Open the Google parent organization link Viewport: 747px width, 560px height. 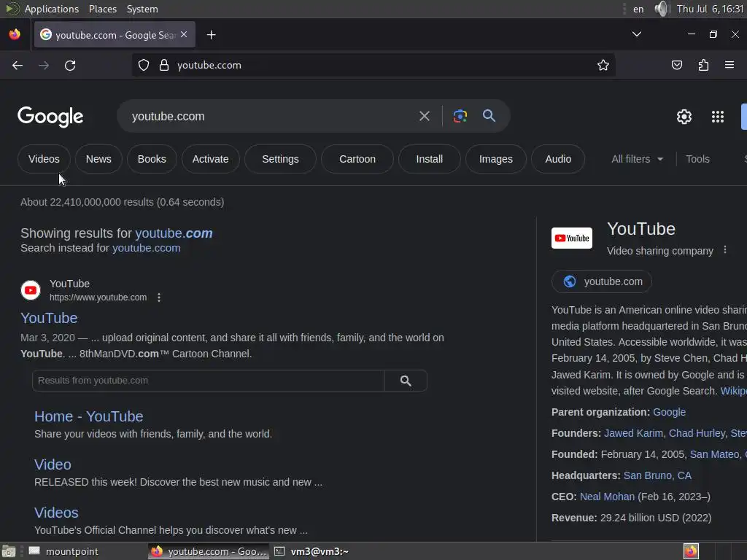tap(670, 412)
